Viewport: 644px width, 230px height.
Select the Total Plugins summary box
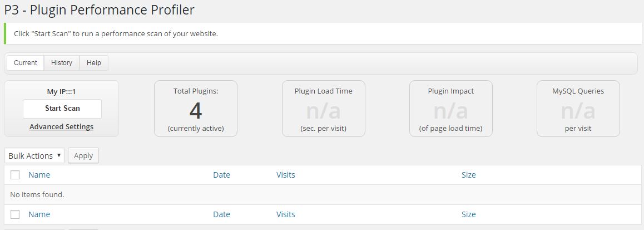pyautogui.click(x=196, y=109)
